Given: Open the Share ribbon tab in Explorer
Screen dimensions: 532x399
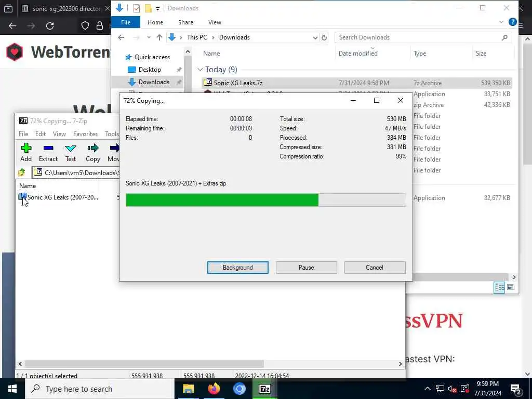Looking at the screenshot, I should [x=185, y=22].
